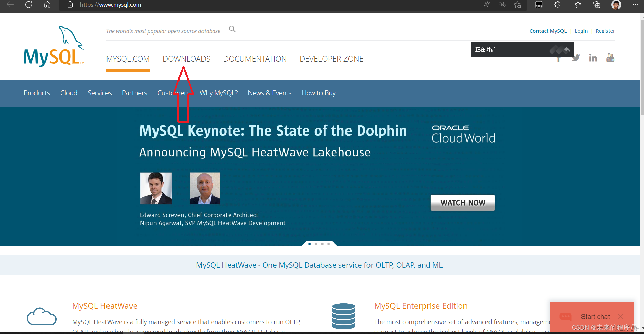Open the DOCUMENTATION tab
Screen dimensions: 644x334
(255, 59)
